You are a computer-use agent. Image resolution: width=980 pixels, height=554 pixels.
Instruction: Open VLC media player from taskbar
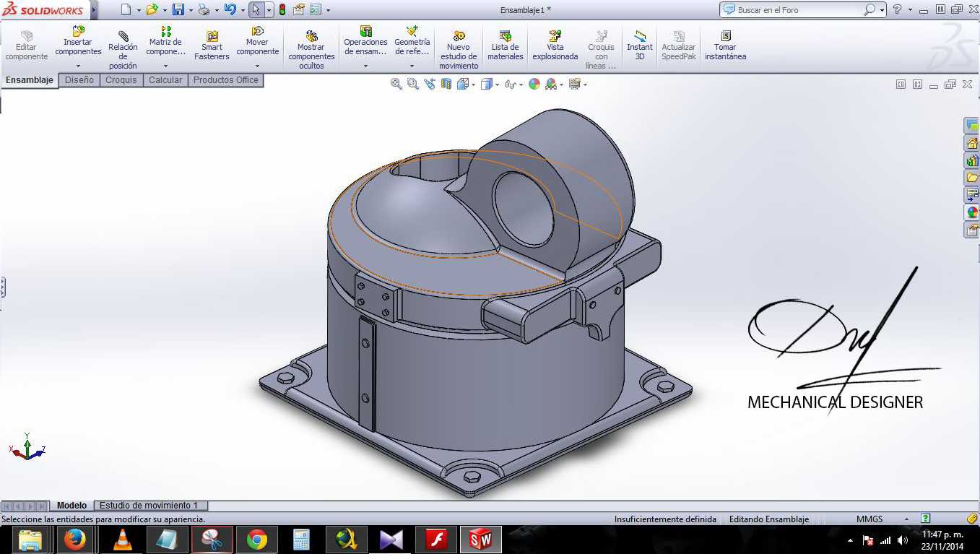point(122,540)
